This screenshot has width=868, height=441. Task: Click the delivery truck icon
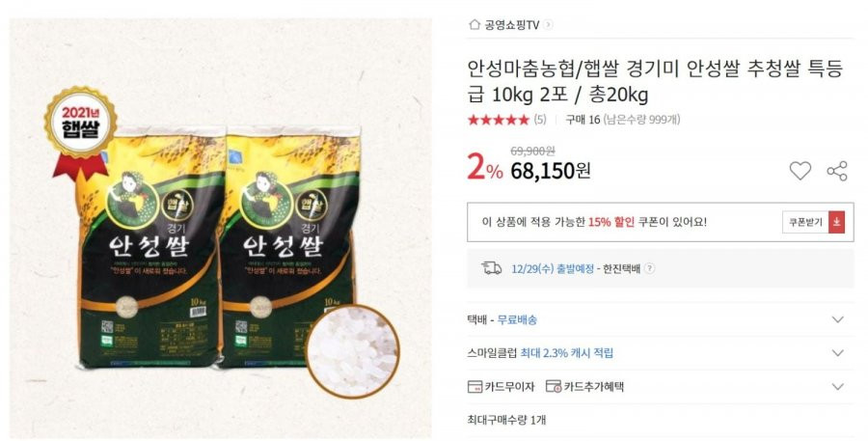pyautogui.click(x=492, y=268)
